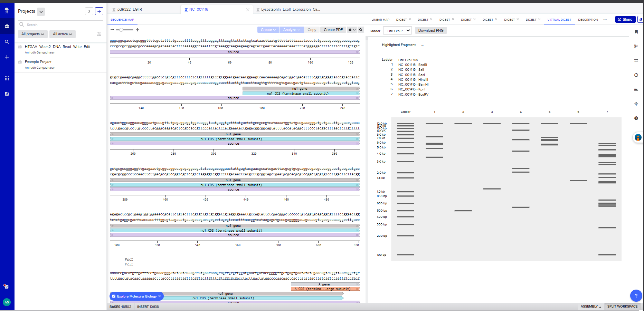Open the history clock icon panel
The height and width of the screenshot is (311, 644).
636,75
